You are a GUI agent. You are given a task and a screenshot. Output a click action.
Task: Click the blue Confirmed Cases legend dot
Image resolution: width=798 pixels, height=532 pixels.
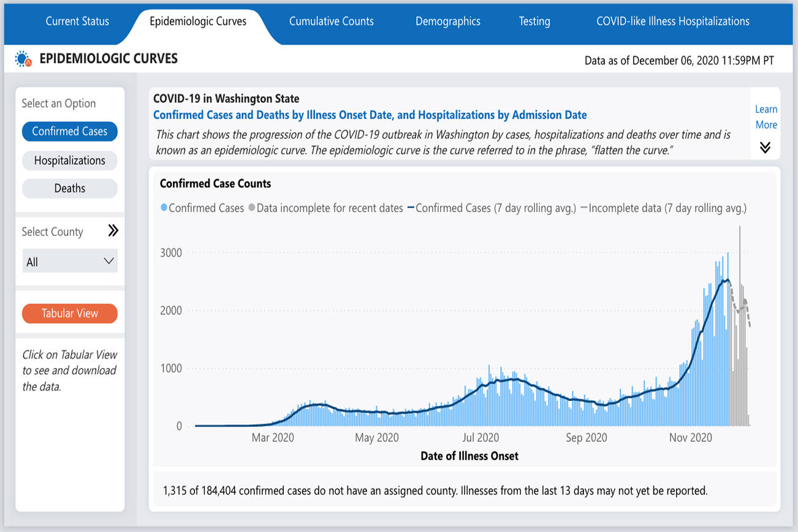click(164, 208)
